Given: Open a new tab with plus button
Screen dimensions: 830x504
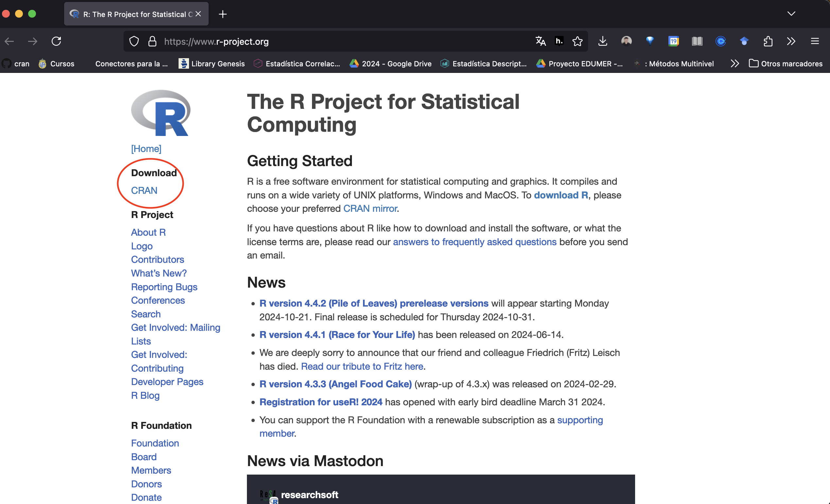Looking at the screenshot, I should pos(223,14).
